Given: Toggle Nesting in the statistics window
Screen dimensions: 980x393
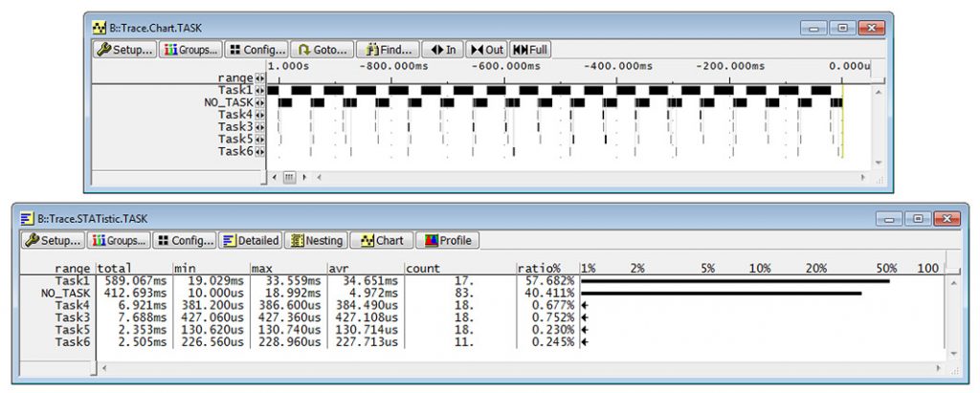Looking at the screenshot, I should pyautogui.click(x=316, y=240).
